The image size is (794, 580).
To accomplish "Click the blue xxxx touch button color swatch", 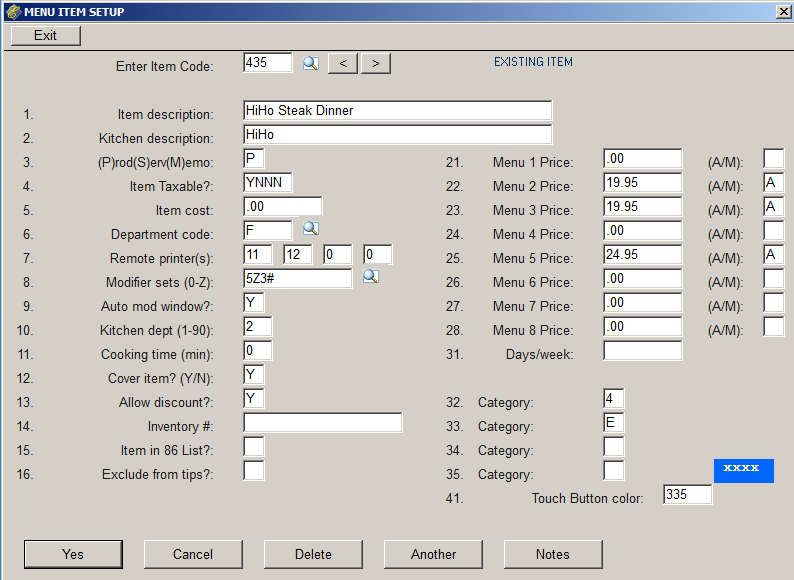I will coord(743,471).
